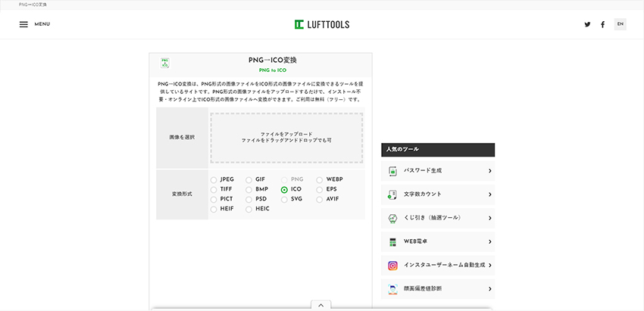This screenshot has width=644, height=311.
Task: Click the face score diagnosis icon
Action: pyautogui.click(x=392, y=289)
